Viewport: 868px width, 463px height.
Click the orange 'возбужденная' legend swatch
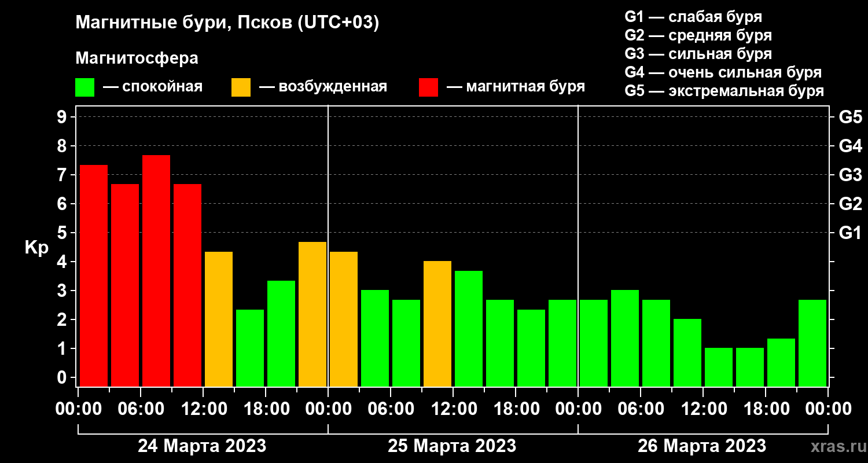241,87
